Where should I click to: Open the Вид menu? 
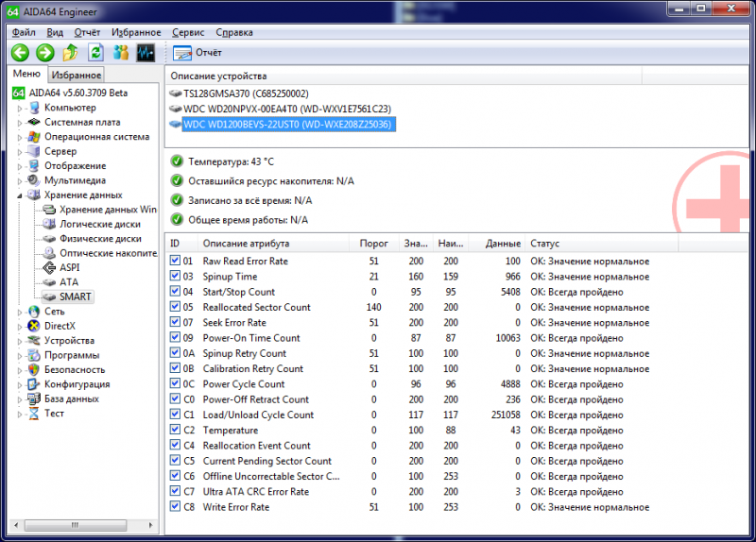(55, 32)
